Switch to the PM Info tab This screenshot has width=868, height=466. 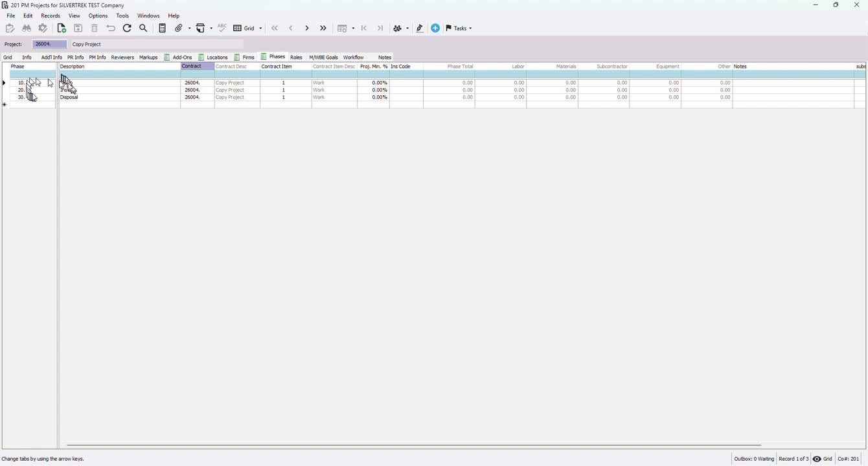coord(98,58)
